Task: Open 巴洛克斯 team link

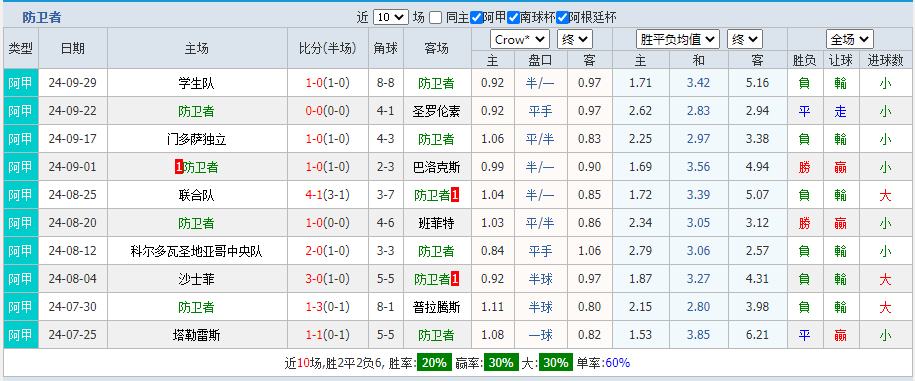Action: point(436,167)
